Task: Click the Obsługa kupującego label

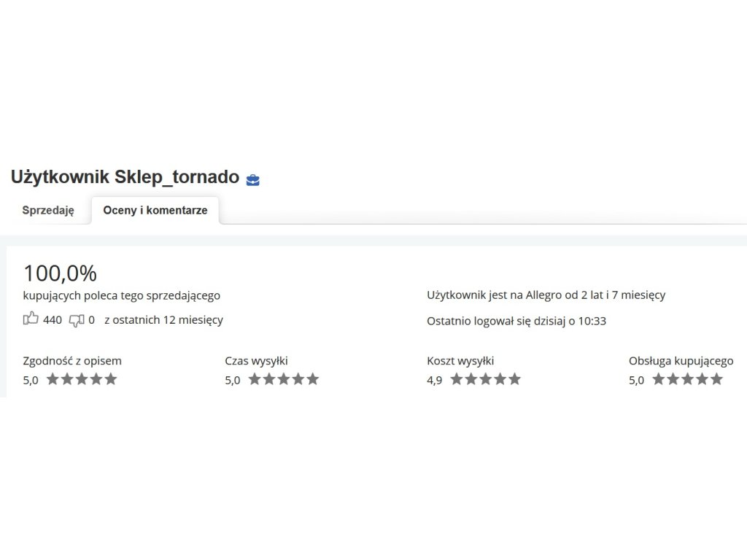Action: coord(681,360)
